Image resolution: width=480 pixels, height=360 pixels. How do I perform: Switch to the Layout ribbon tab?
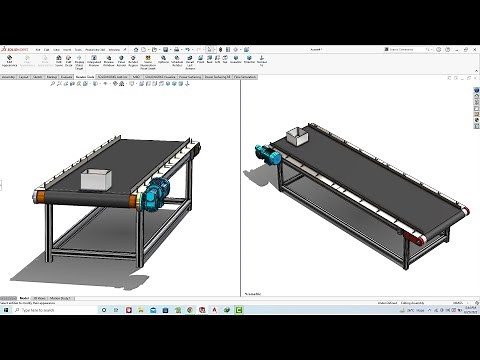click(x=24, y=77)
